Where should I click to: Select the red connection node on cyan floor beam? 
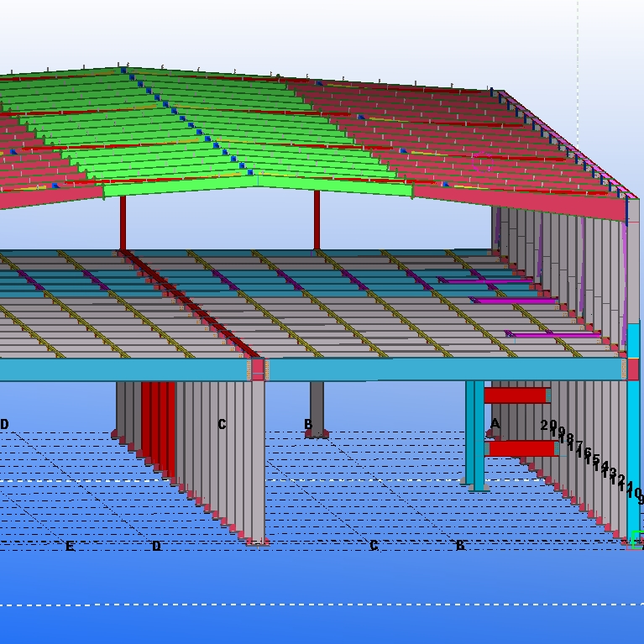pos(258,369)
